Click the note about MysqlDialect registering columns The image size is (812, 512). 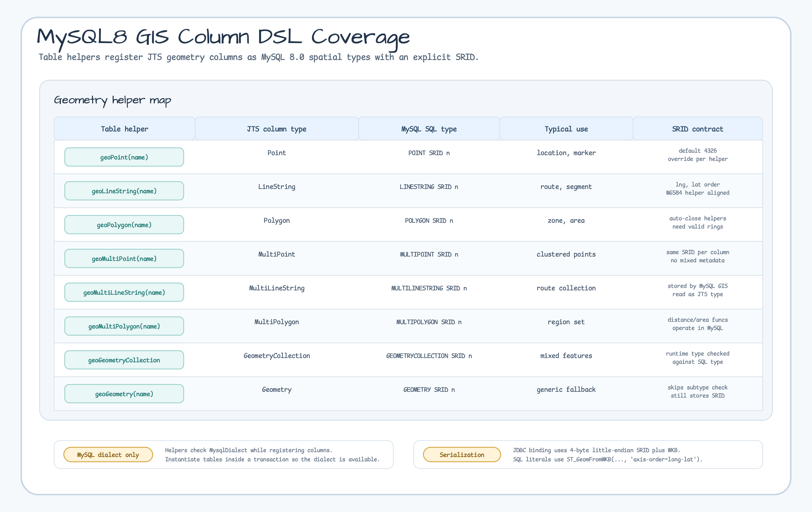pos(272,455)
